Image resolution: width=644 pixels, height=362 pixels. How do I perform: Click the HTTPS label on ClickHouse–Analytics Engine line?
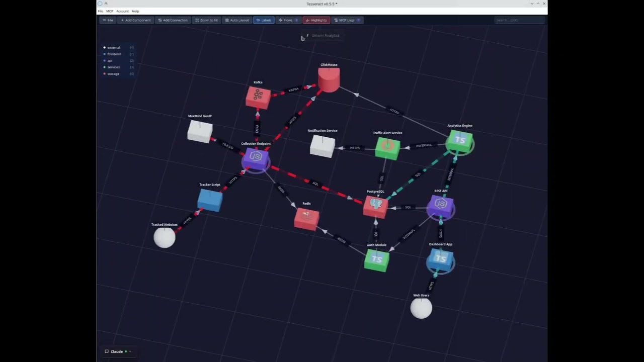pos(394,111)
